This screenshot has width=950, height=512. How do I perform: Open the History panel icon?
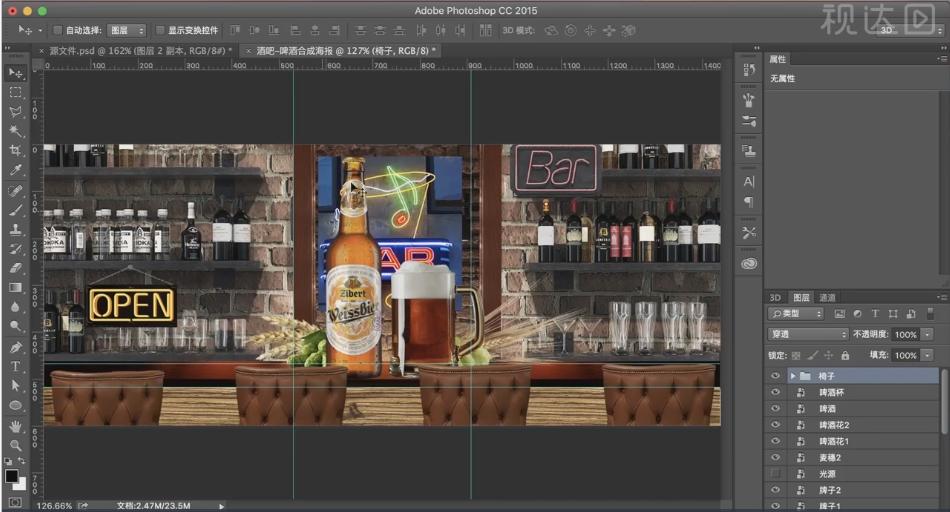(749, 70)
